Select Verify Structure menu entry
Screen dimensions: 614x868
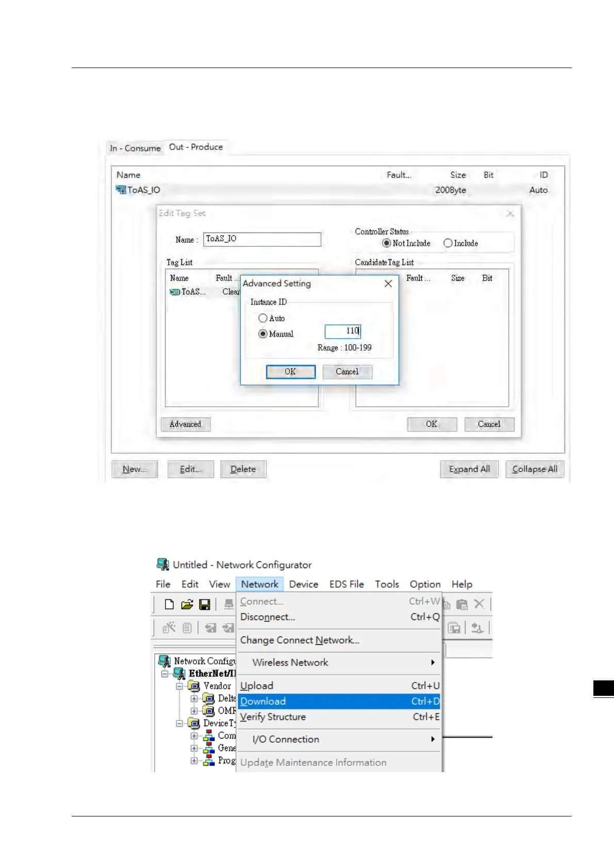click(339, 716)
